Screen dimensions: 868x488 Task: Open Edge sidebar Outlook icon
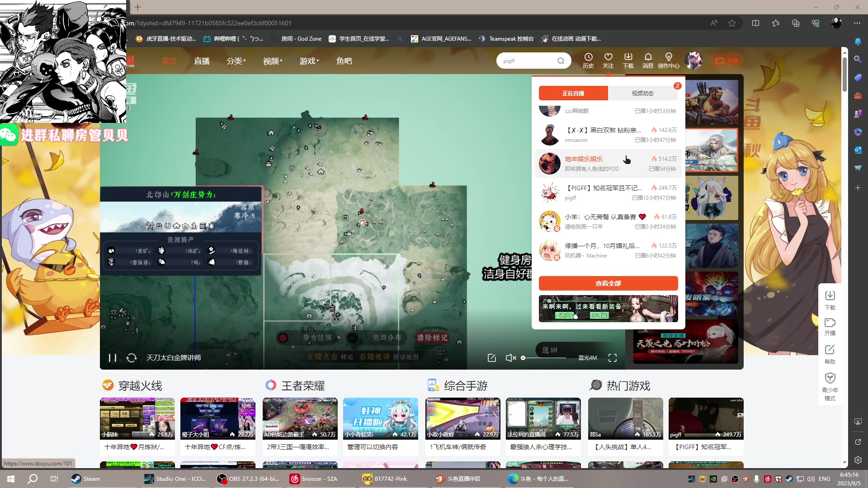(858, 150)
